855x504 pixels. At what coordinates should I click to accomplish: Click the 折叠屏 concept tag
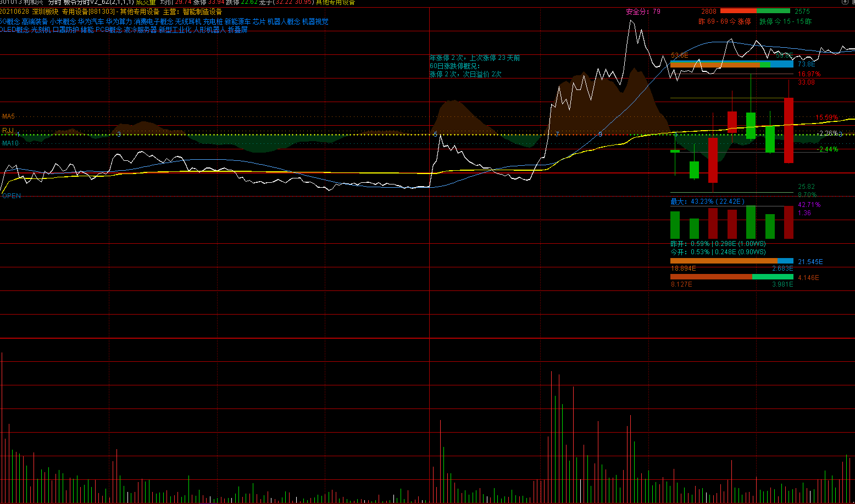click(x=238, y=30)
